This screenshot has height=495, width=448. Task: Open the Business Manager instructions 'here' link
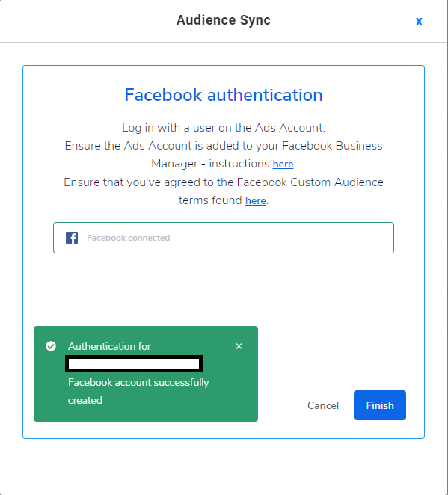pyautogui.click(x=283, y=165)
